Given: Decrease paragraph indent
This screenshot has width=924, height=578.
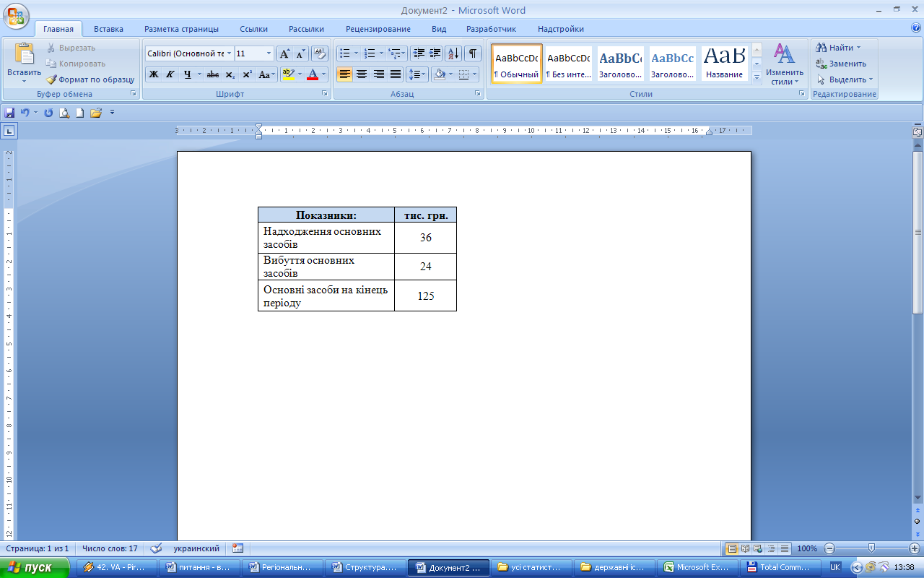Looking at the screenshot, I should [419, 53].
